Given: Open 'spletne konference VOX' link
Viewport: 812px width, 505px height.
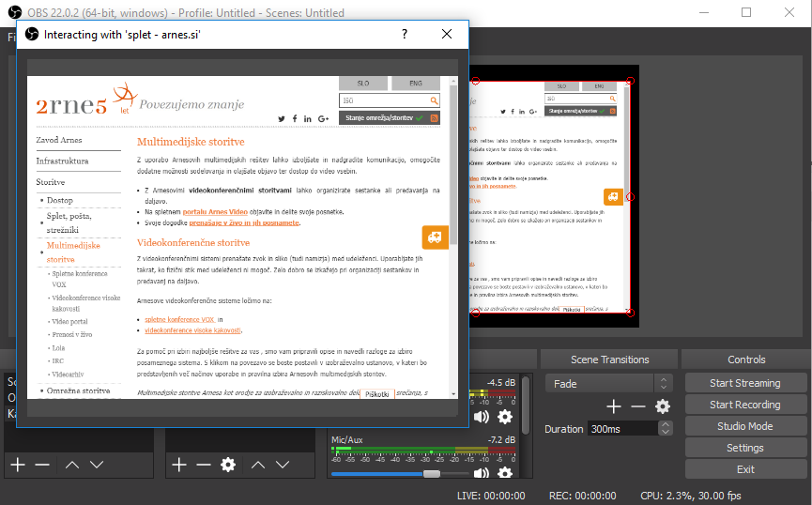Looking at the screenshot, I should pos(179,319).
